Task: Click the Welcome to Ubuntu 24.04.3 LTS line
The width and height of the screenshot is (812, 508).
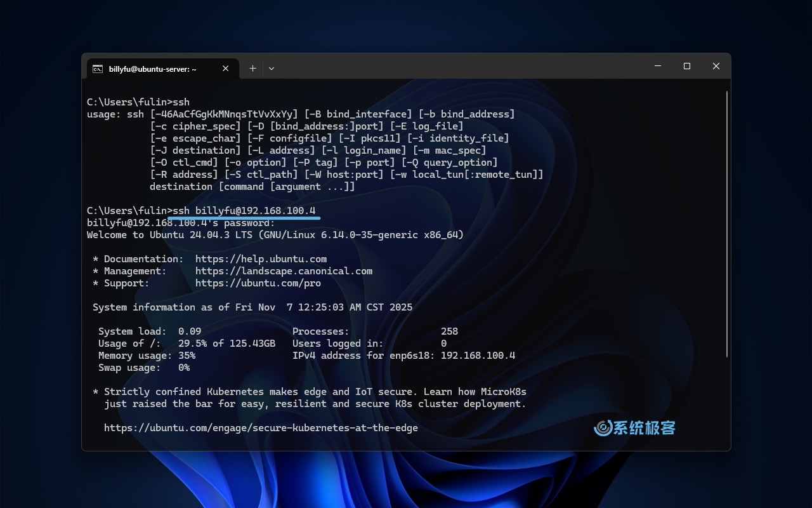Action: [x=275, y=234]
